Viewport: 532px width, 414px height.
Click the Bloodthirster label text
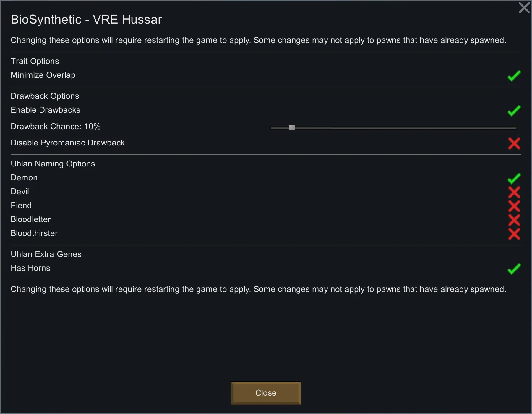pyautogui.click(x=34, y=233)
